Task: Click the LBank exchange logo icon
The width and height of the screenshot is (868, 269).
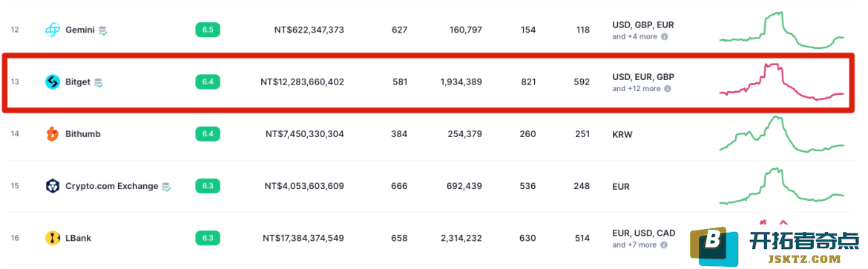Action: pyautogui.click(x=53, y=238)
